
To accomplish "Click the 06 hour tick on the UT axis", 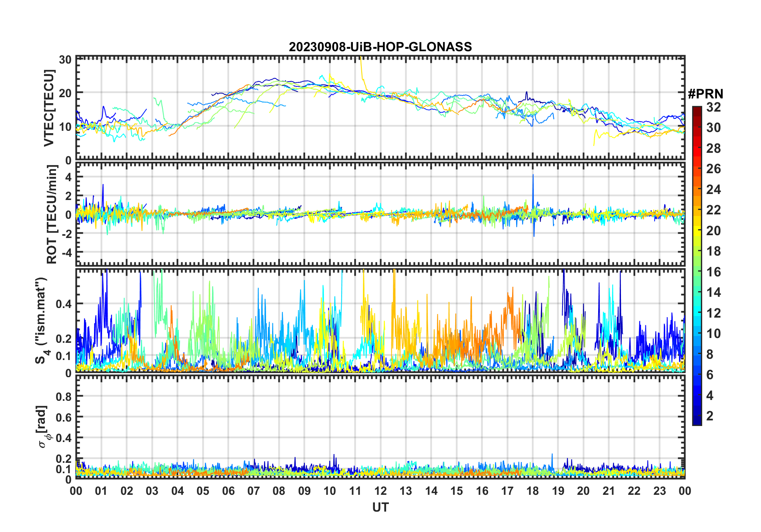I will pos(228,491).
